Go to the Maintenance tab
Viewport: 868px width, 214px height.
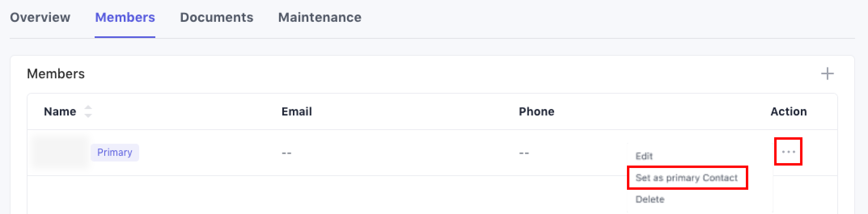(x=320, y=17)
